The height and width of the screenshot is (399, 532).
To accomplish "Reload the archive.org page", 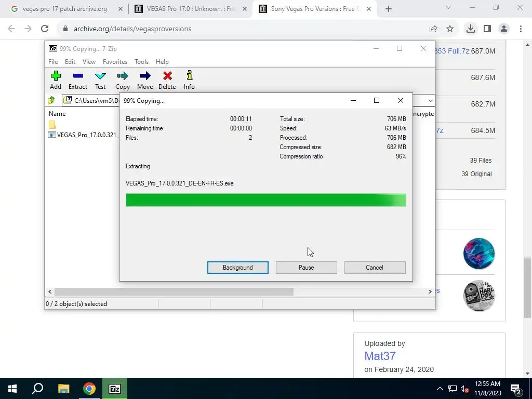I will pyautogui.click(x=45, y=29).
